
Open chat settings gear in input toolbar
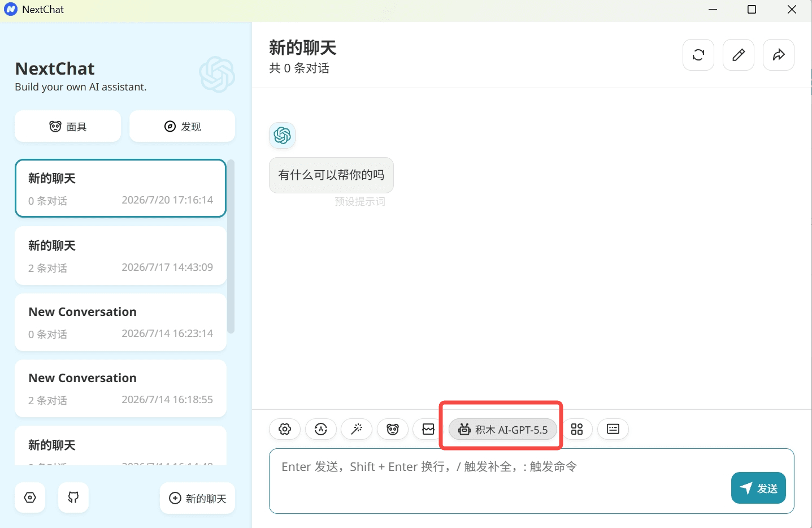pos(285,429)
